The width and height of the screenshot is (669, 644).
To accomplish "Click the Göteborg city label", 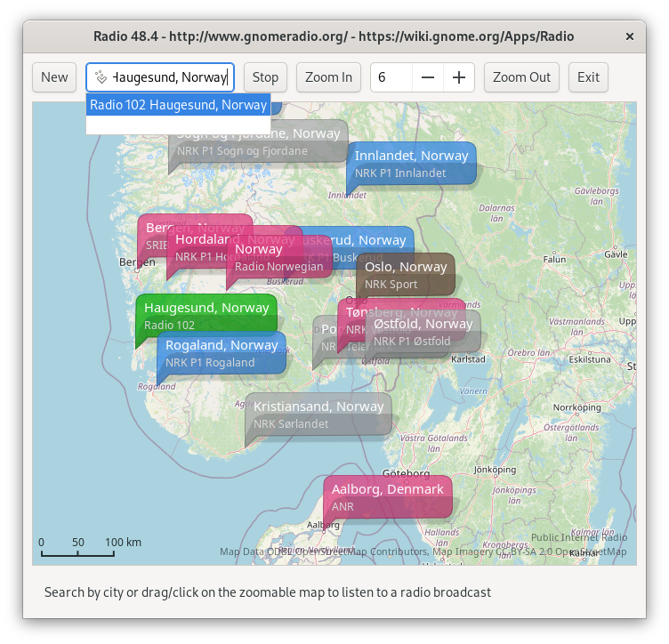I will [406, 473].
